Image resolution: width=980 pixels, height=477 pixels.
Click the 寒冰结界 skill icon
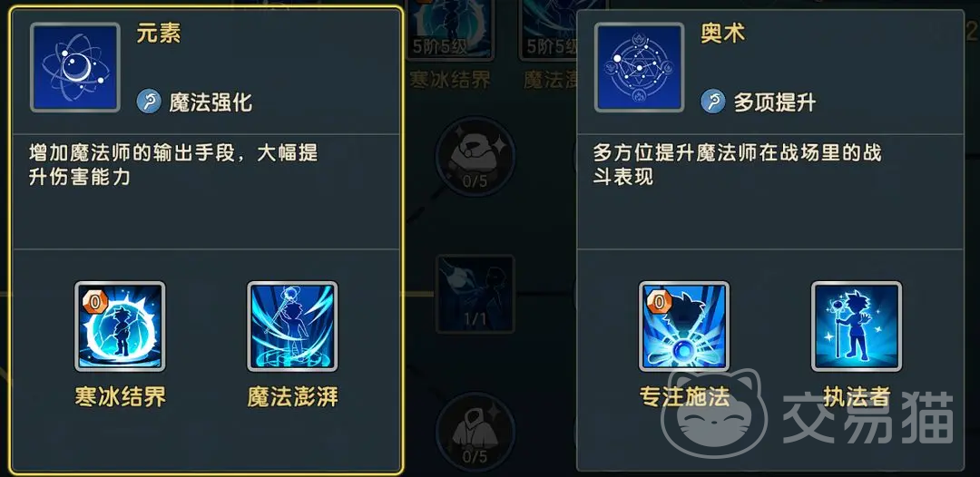pos(120,326)
